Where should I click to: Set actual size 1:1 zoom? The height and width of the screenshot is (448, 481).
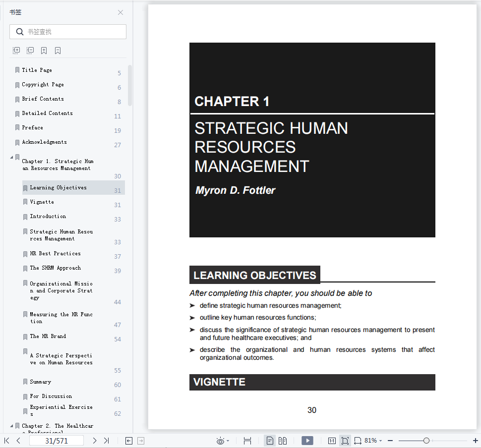[x=332, y=441]
